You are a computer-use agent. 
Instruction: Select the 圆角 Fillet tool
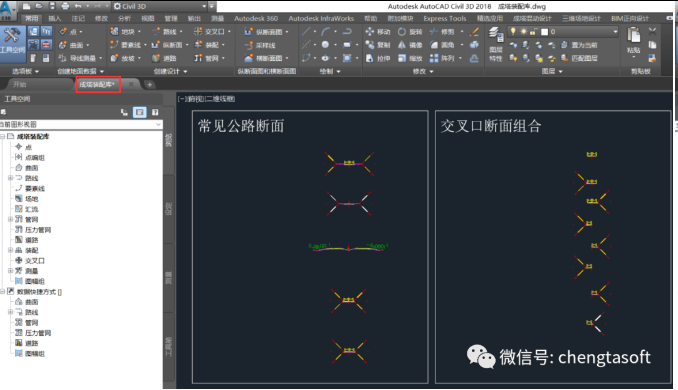point(442,45)
